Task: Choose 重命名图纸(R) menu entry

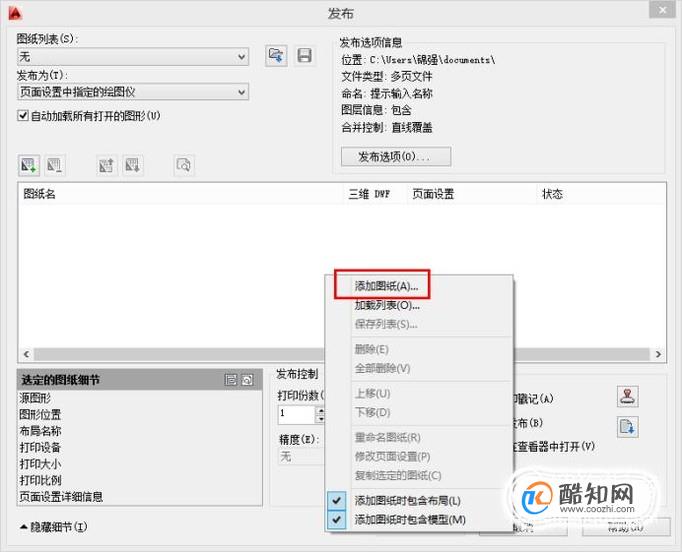Action: point(388,438)
